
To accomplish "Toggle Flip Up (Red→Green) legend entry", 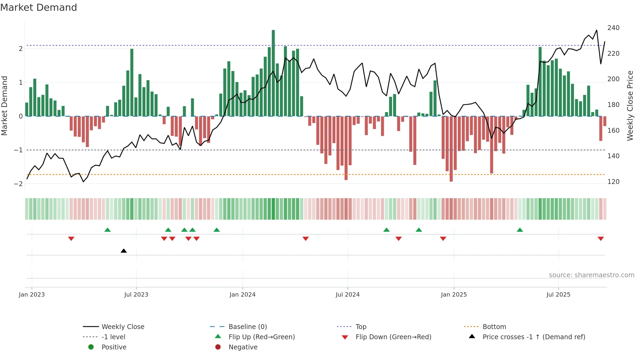I will click(x=255, y=337).
